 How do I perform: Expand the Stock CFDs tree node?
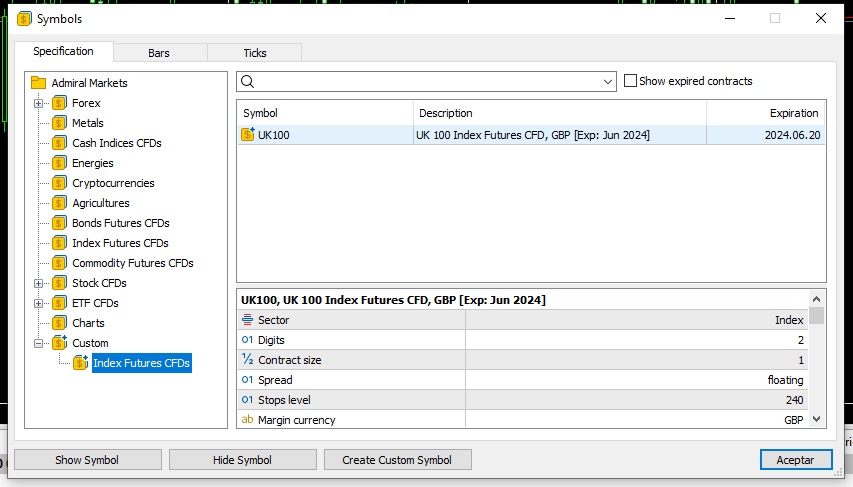39,283
